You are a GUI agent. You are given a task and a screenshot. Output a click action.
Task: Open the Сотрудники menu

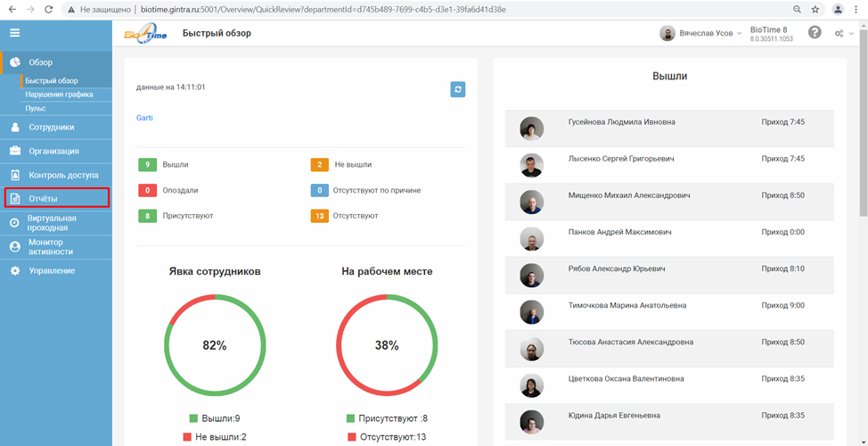tap(56, 128)
